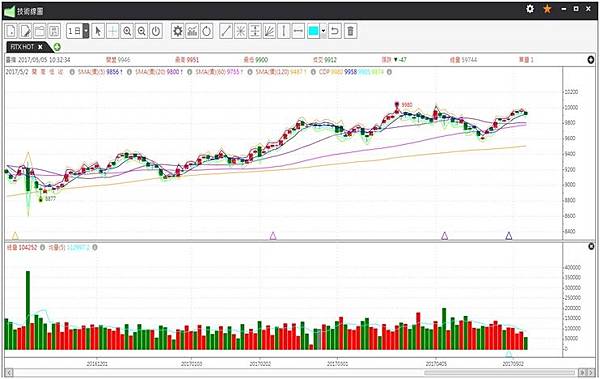Select the horizontal line tool

298,31
